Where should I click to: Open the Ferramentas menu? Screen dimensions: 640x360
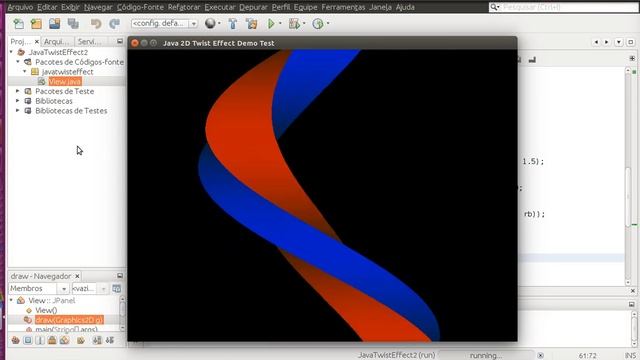343,7
